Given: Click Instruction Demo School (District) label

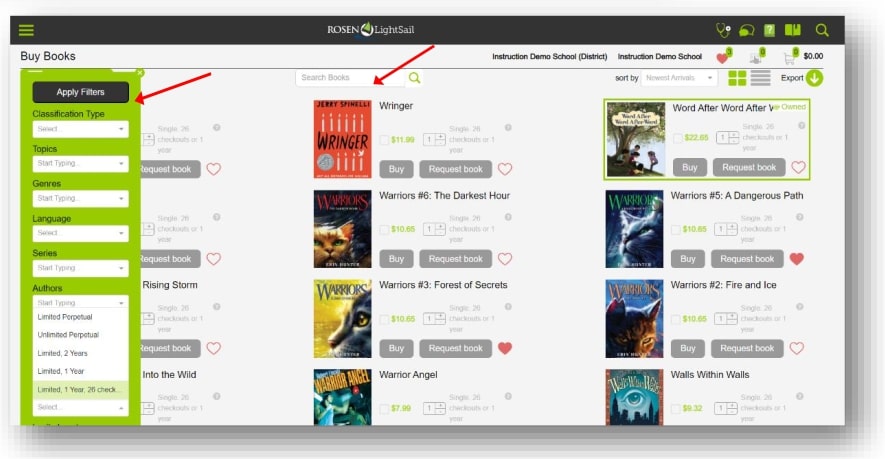Looking at the screenshot, I should coord(550,56).
